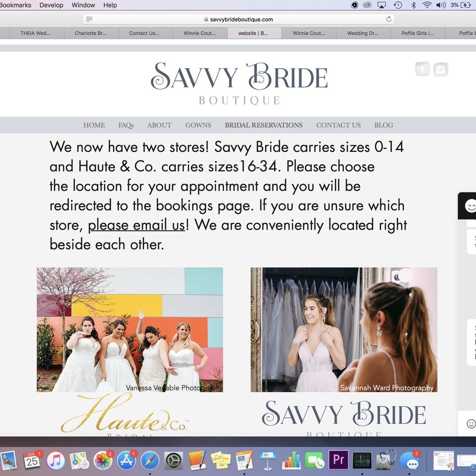
Task: Switch to THEIA Wed... tab
Action: point(37,33)
